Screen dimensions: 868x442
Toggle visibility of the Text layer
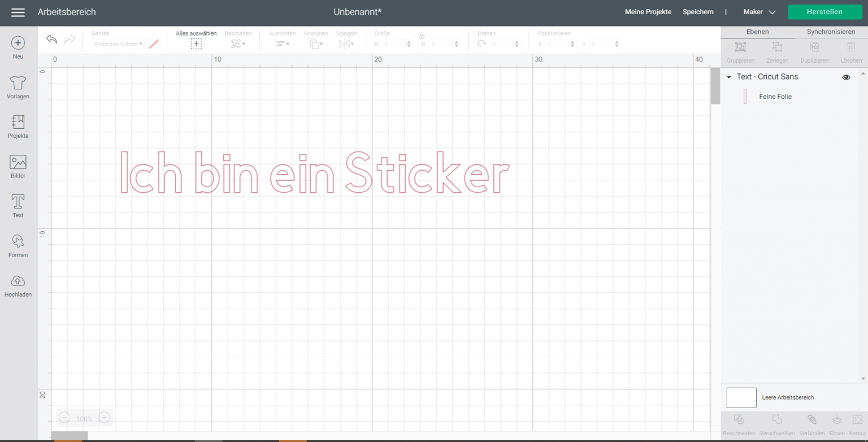click(x=846, y=76)
